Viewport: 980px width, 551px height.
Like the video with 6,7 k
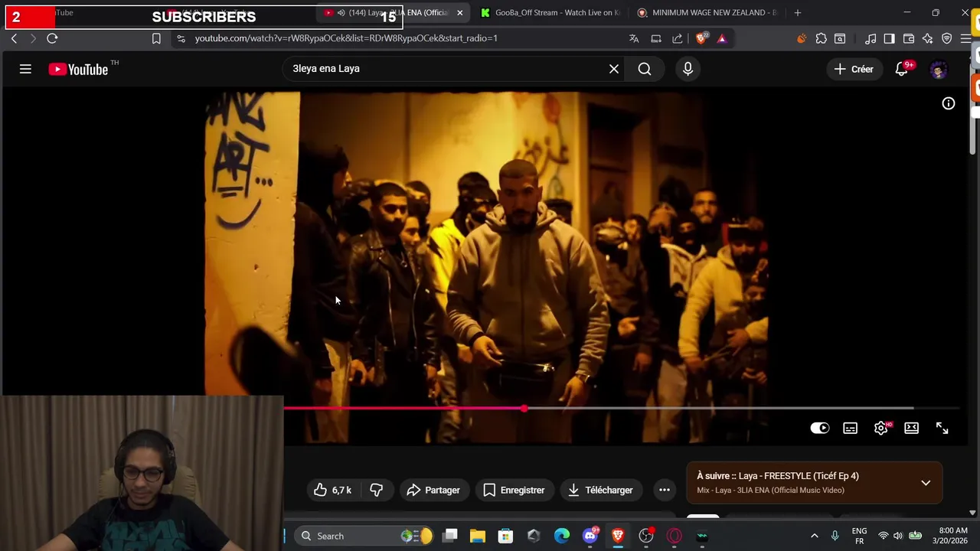(x=333, y=490)
